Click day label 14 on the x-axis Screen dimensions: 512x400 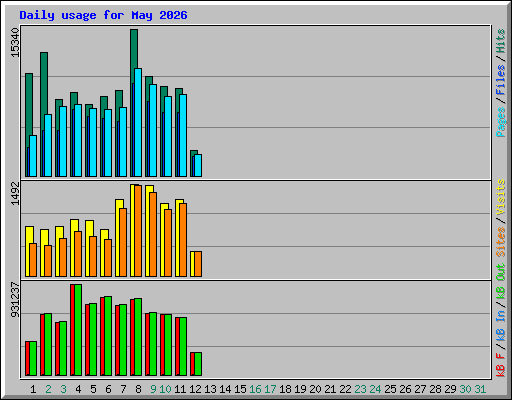[x=225, y=389]
